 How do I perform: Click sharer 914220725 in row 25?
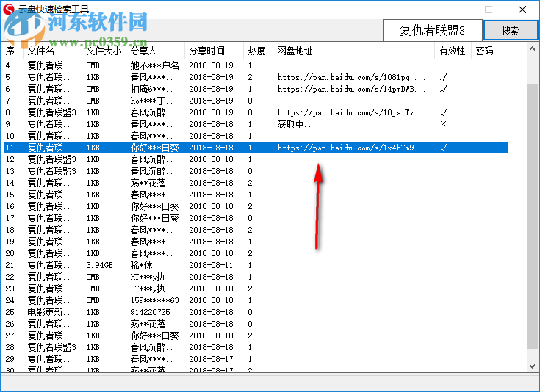(150, 312)
